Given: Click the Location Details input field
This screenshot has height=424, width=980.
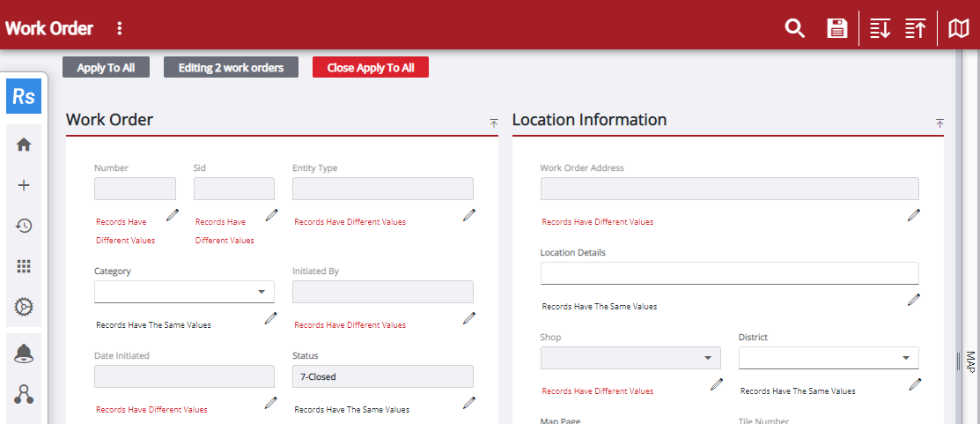Looking at the screenshot, I should click(x=729, y=273).
